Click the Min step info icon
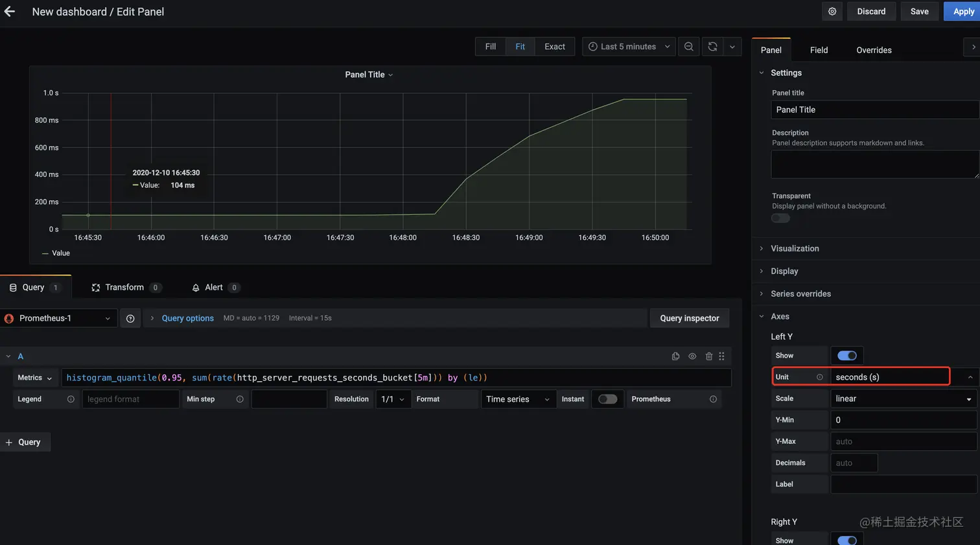Viewport: 980px width, 545px height. click(x=240, y=399)
